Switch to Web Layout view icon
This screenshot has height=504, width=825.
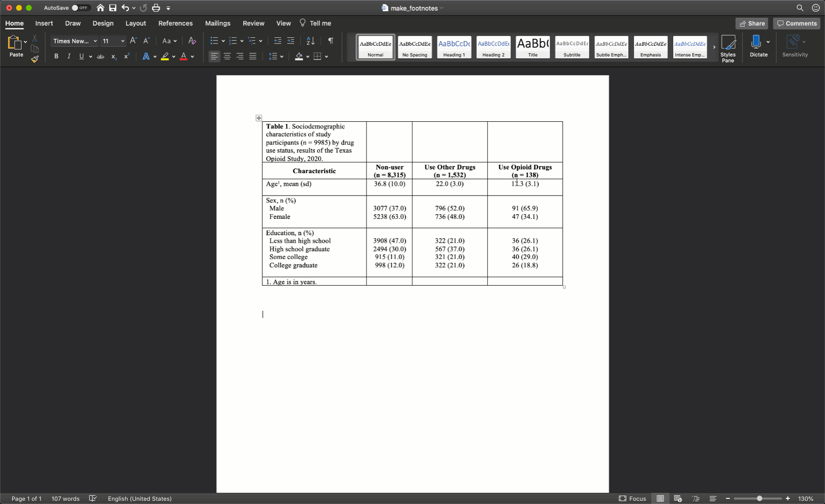tap(678, 498)
